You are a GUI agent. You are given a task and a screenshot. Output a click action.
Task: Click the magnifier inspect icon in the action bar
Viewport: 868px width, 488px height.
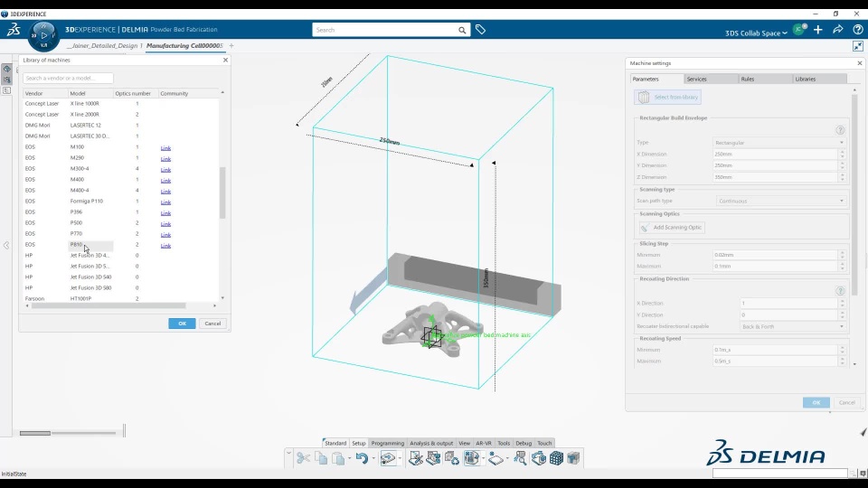pyautogui.click(x=520, y=458)
